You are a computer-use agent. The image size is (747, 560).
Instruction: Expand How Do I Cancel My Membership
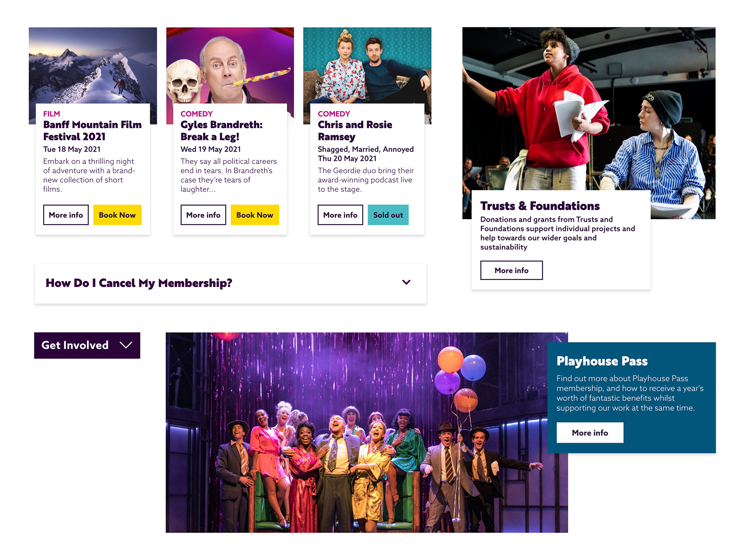230,283
